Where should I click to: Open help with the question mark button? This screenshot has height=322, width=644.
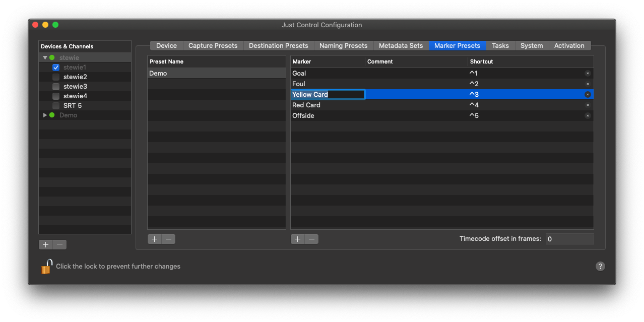pos(600,266)
